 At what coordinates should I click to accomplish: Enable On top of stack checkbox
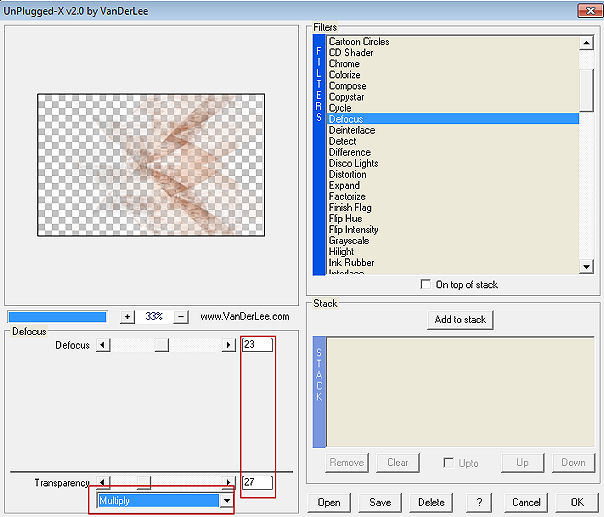pos(426,285)
